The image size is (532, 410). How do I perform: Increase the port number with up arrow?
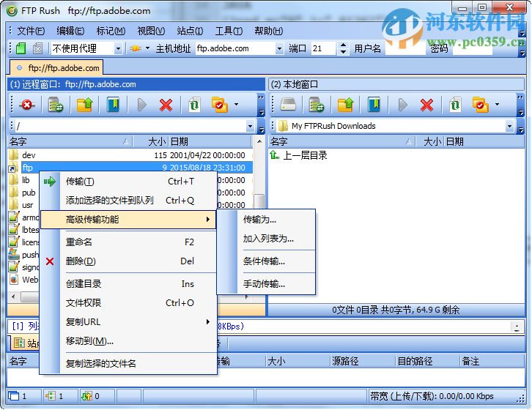[343, 45]
